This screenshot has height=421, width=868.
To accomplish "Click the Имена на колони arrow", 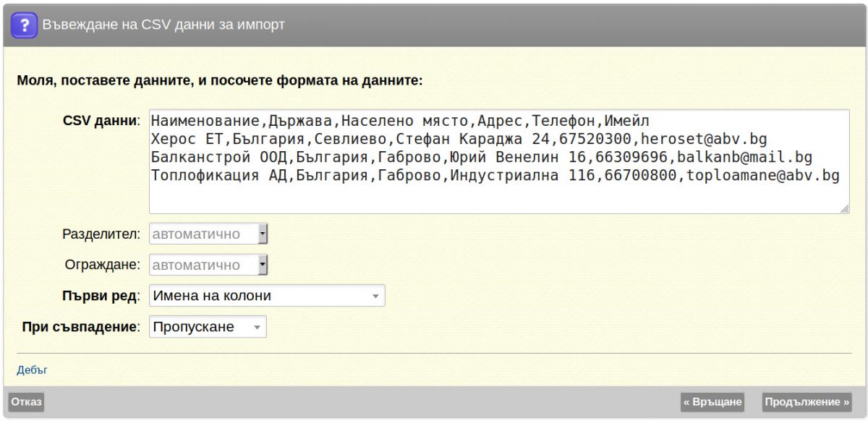I will [x=375, y=296].
